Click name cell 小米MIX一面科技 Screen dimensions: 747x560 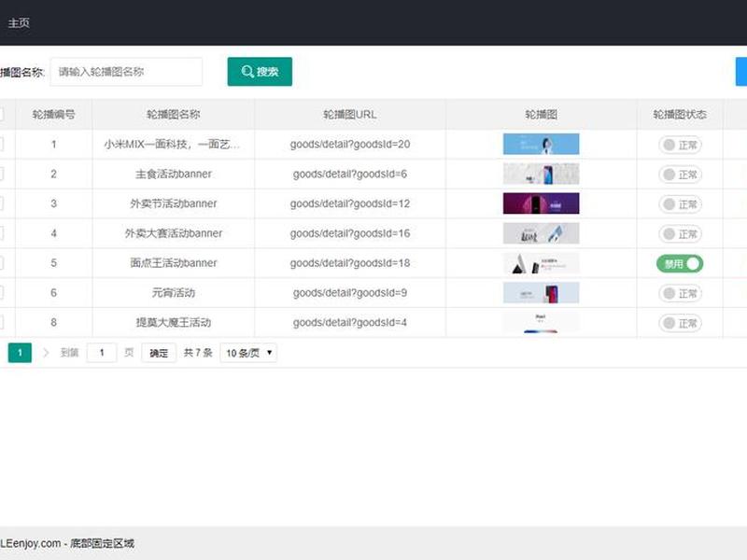(172, 145)
